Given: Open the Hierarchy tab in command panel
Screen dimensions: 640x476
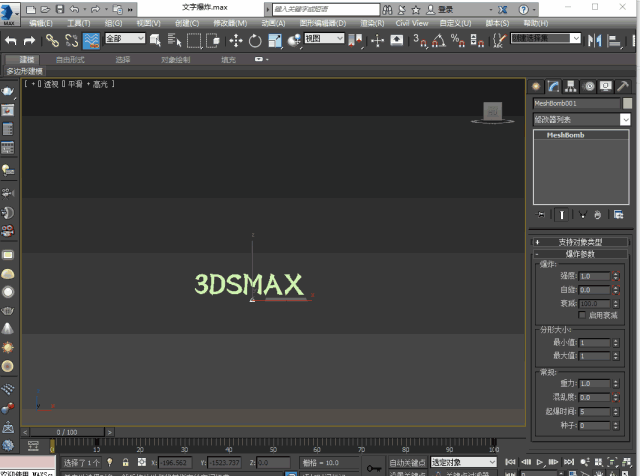Looking at the screenshot, I should tap(571, 86).
